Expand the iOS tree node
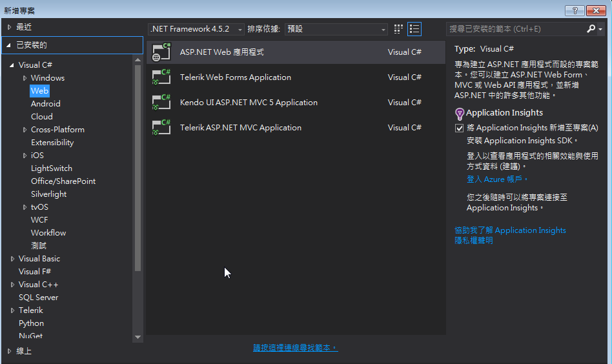612x364 pixels. pos(25,156)
